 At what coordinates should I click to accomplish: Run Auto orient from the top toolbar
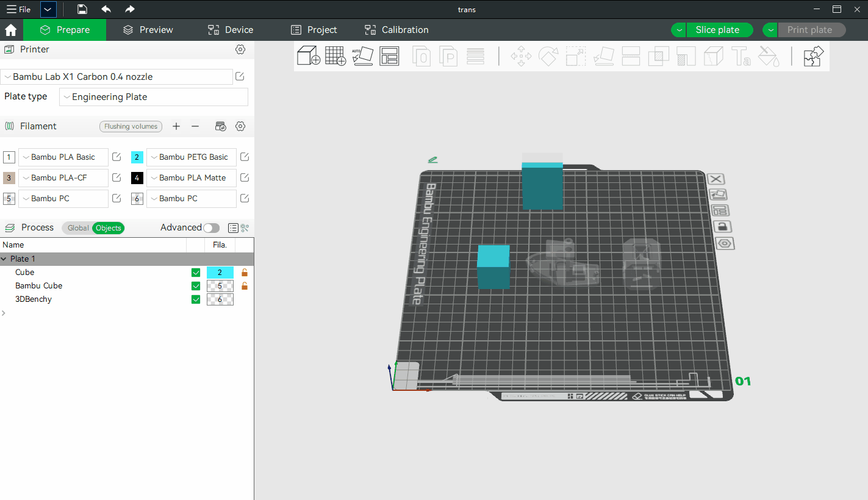pyautogui.click(x=362, y=56)
